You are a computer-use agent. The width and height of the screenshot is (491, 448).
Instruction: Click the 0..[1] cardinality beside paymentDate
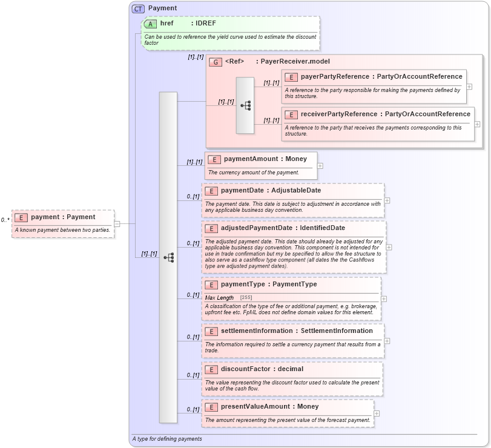193,197
